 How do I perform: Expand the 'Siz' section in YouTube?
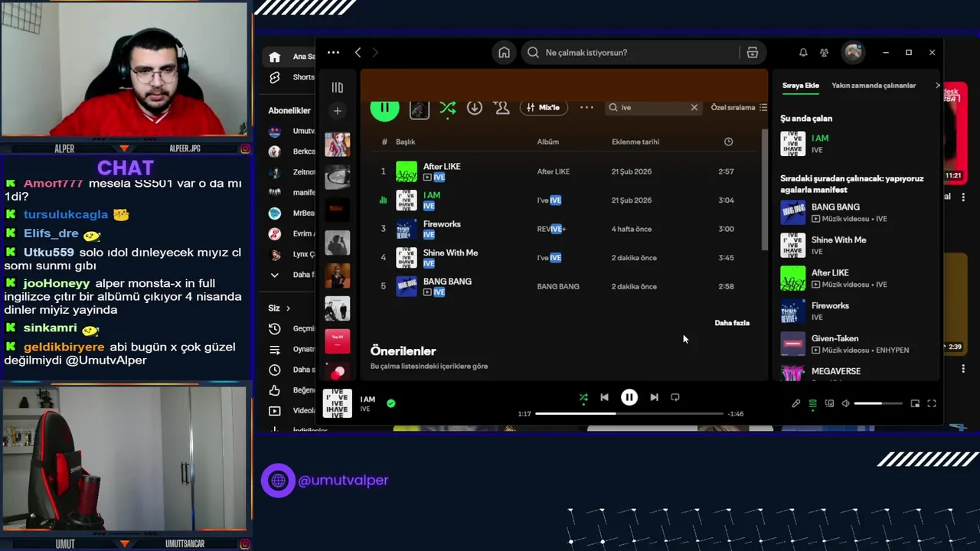pos(279,308)
